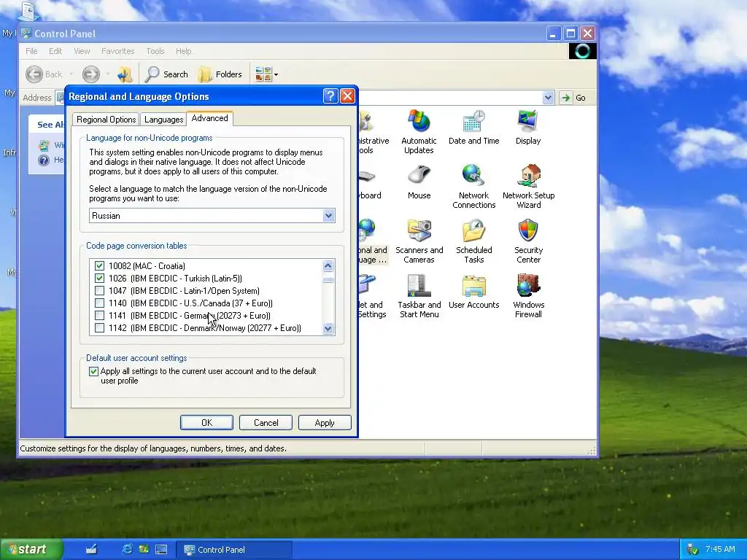Open the Display control panel icon
Screen dimensions: 747x560
click(x=528, y=128)
